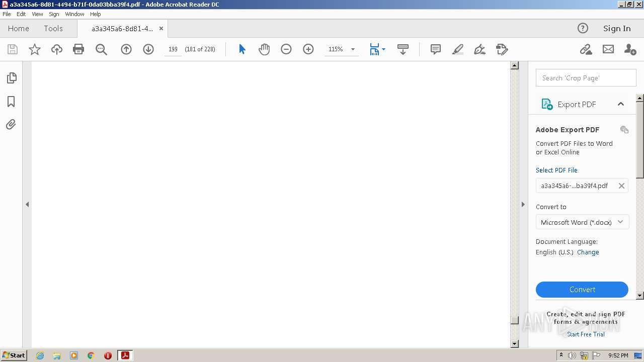Viewport: 644px width, 362px height.
Task: Click document scrollbar up arrow
Action: 514,65
